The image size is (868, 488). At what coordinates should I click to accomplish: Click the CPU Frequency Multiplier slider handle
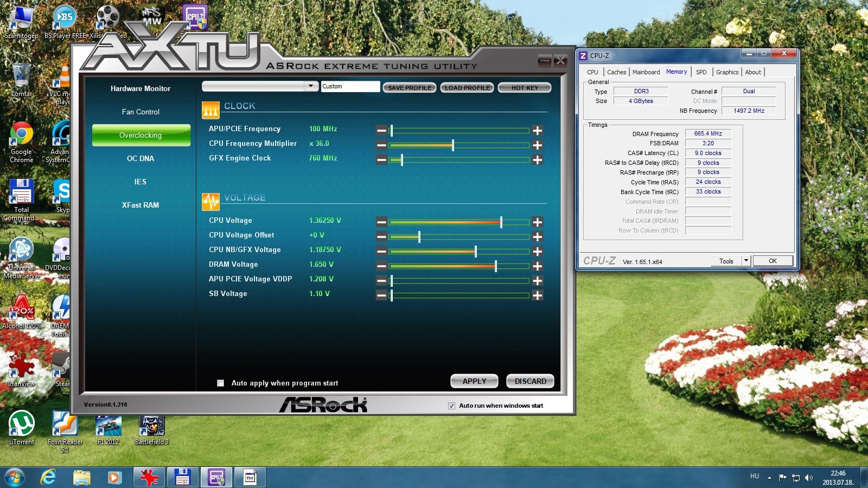pyautogui.click(x=452, y=145)
